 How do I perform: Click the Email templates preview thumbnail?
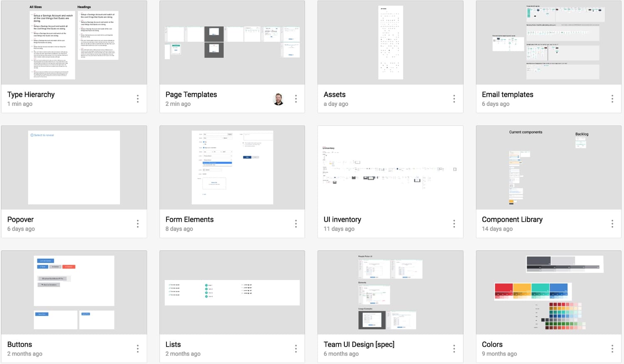pos(548,42)
